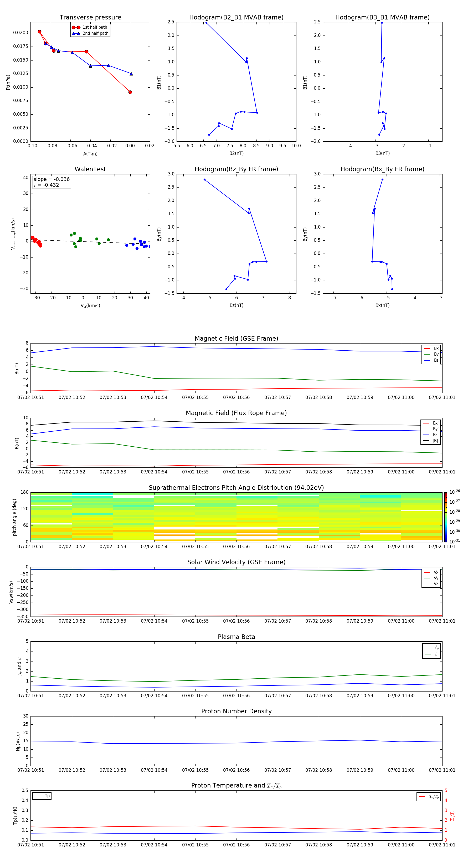Click the 'Te/Tp' legend box
This screenshot has width=473, height=868.
coord(429,796)
